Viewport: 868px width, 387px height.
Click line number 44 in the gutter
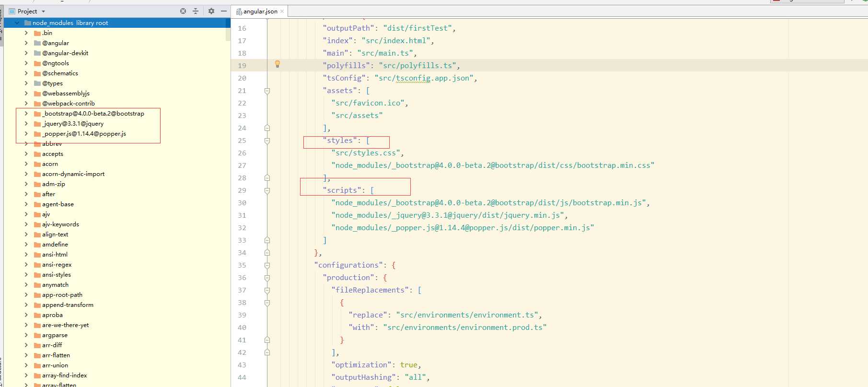tap(242, 377)
